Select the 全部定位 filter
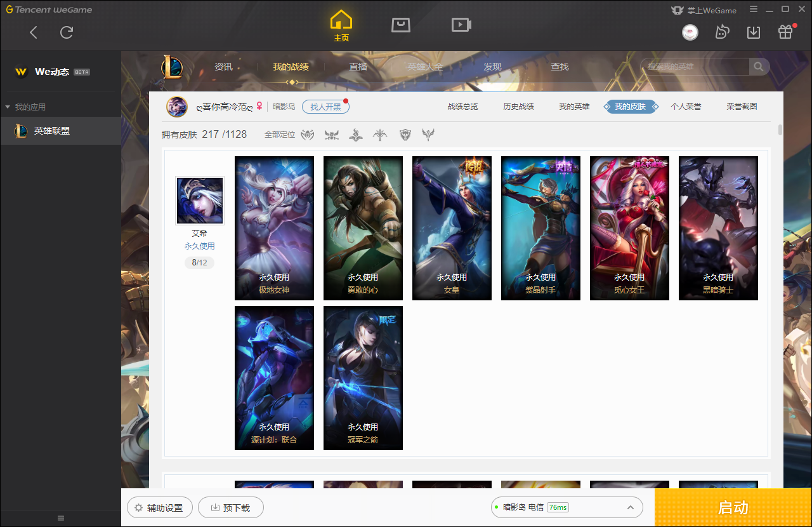This screenshot has width=812, height=527. [x=280, y=135]
